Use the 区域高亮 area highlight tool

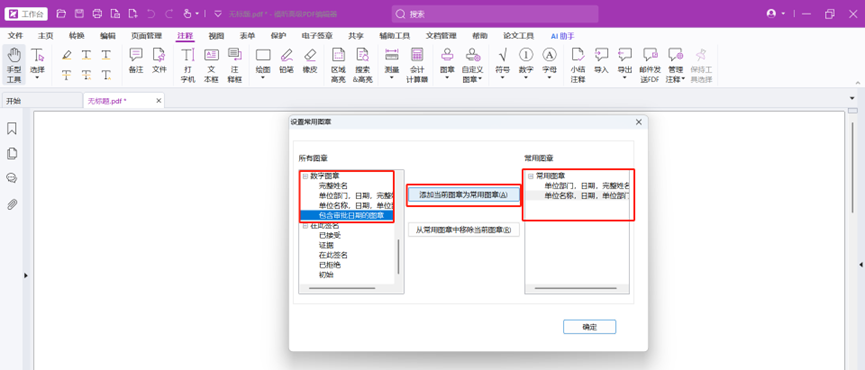[x=338, y=65]
